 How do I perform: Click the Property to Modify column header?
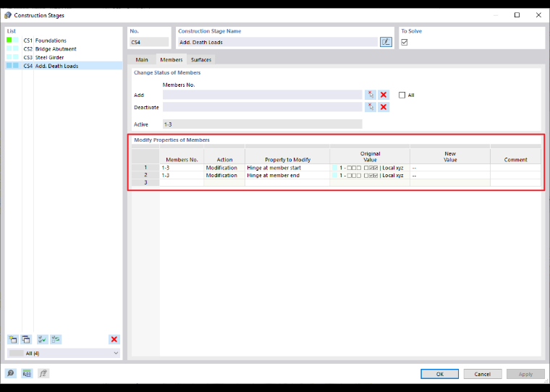[287, 156]
